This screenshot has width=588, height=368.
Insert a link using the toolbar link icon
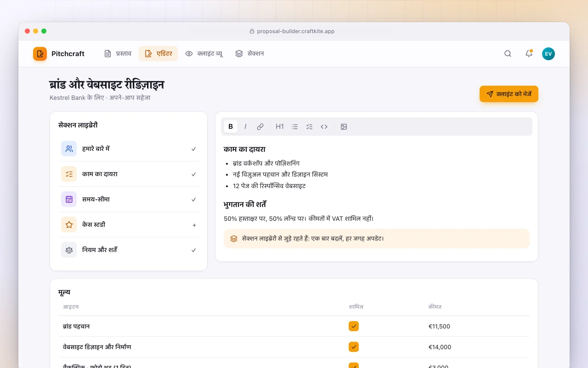coord(260,126)
